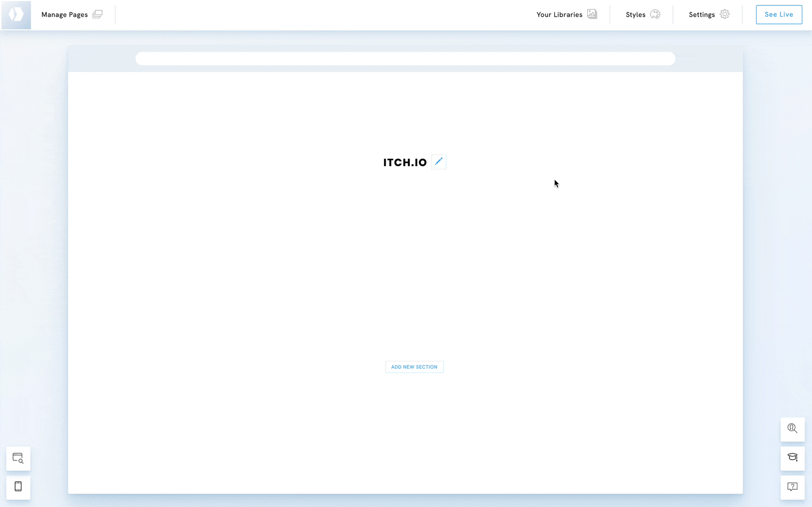Click Add New Section button
Screen dimensions: 812x507
pos(414,367)
